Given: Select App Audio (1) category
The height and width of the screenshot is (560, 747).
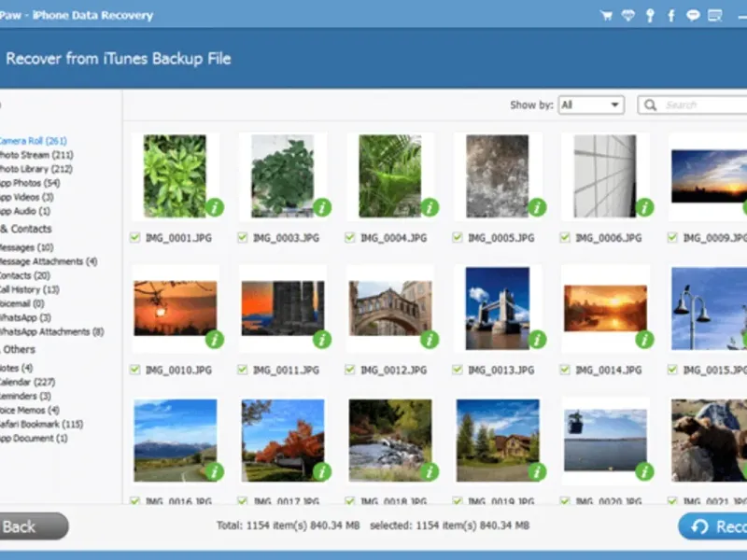Looking at the screenshot, I should 24,211.
